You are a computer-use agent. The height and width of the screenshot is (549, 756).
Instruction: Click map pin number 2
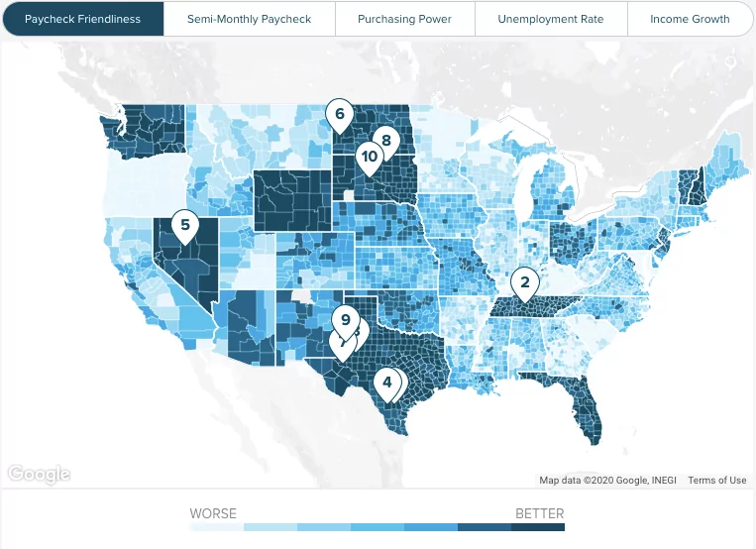524,283
